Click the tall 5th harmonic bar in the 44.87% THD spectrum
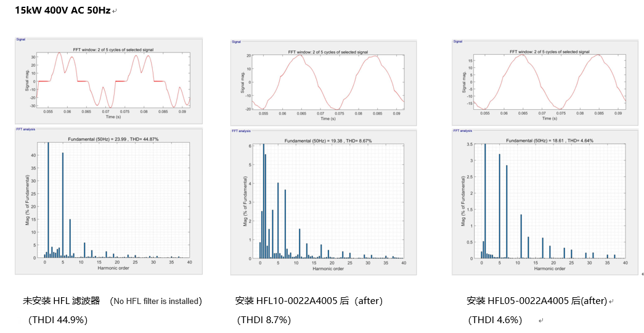 tap(63, 205)
